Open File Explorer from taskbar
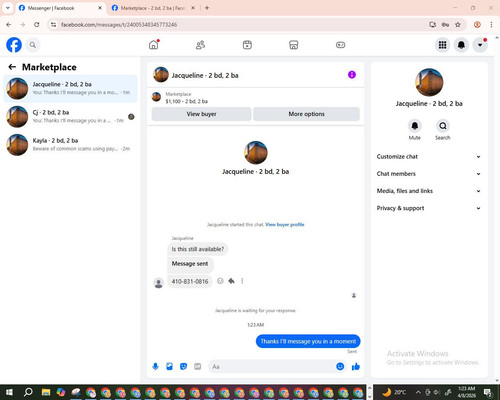The image size is (500, 400). [x=46, y=392]
